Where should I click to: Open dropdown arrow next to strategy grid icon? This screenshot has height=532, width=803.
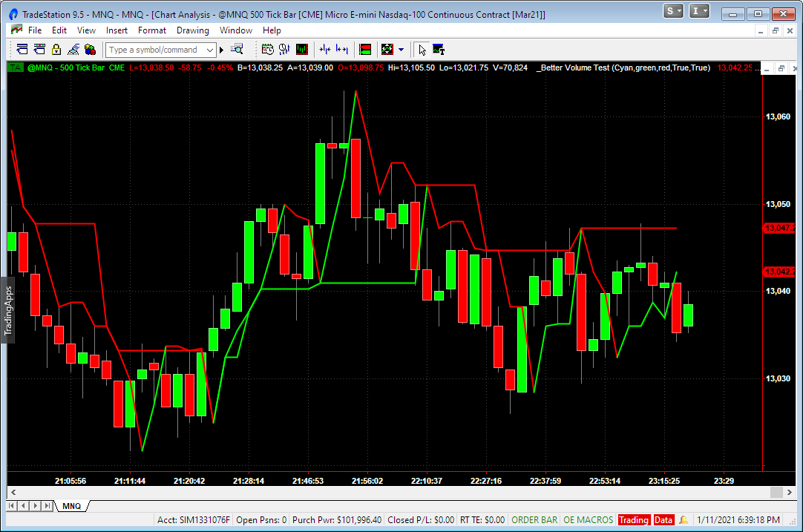[x=401, y=50]
